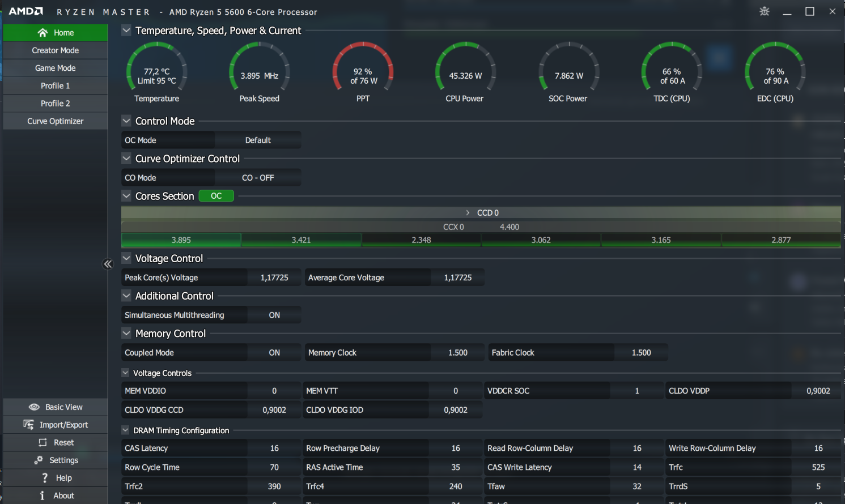Switch to the Game Mode profile
The height and width of the screenshot is (504, 845).
pyautogui.click(x=55, y=68)
